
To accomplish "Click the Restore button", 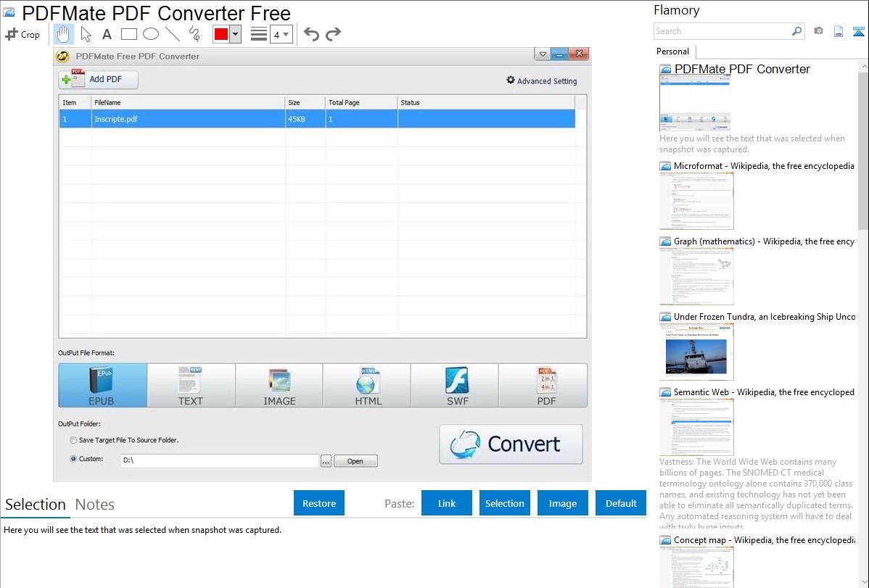I will tap(319, 503).
